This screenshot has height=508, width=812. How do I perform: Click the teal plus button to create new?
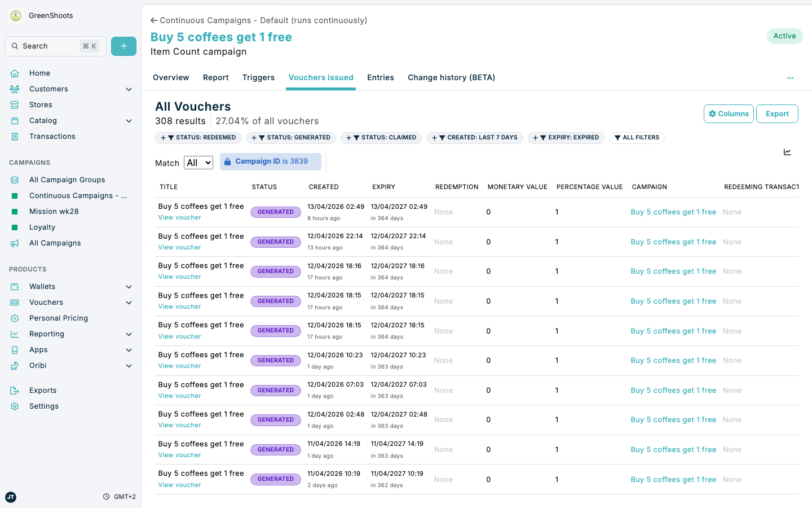click(123, 46)
